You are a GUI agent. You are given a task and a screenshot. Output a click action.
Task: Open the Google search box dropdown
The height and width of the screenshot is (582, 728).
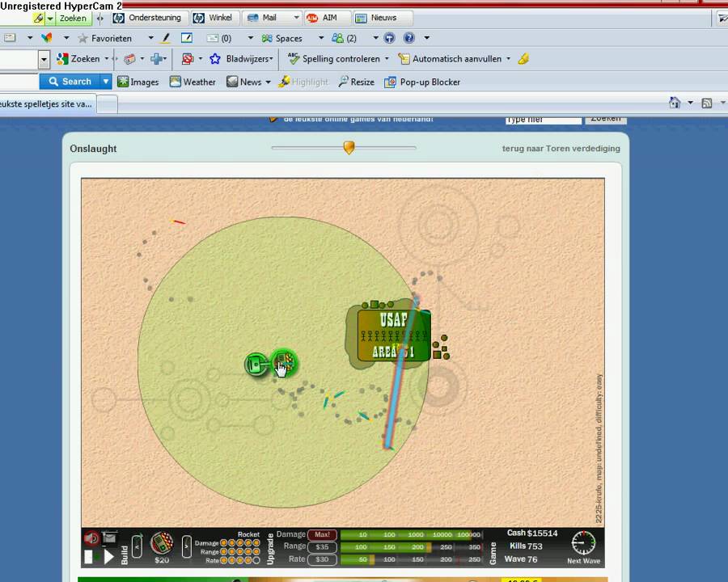(x=44, y=59)
